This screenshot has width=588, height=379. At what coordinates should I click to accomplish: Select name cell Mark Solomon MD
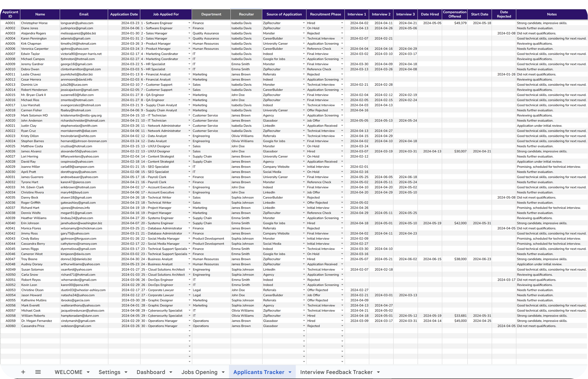pos(40,115)
